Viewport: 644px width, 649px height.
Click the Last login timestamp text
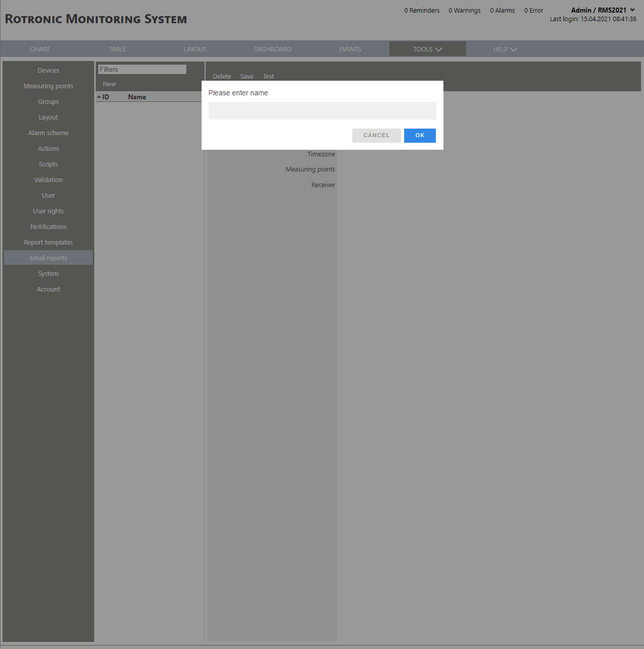pos(593,19)
